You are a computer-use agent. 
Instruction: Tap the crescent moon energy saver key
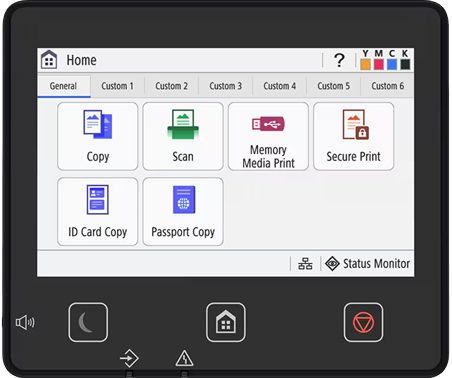click(x=88, y=322)
